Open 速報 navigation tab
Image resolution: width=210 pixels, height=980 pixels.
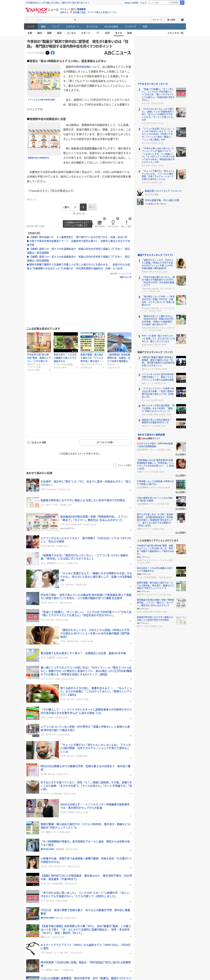click(43, 27)
